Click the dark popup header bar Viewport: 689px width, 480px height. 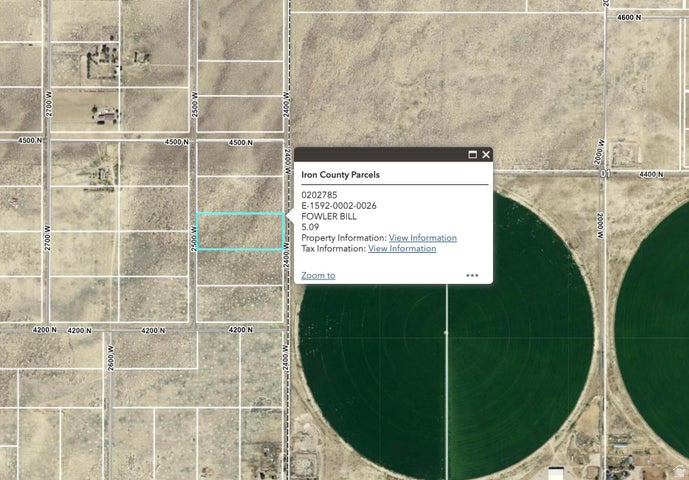[393, 155]
